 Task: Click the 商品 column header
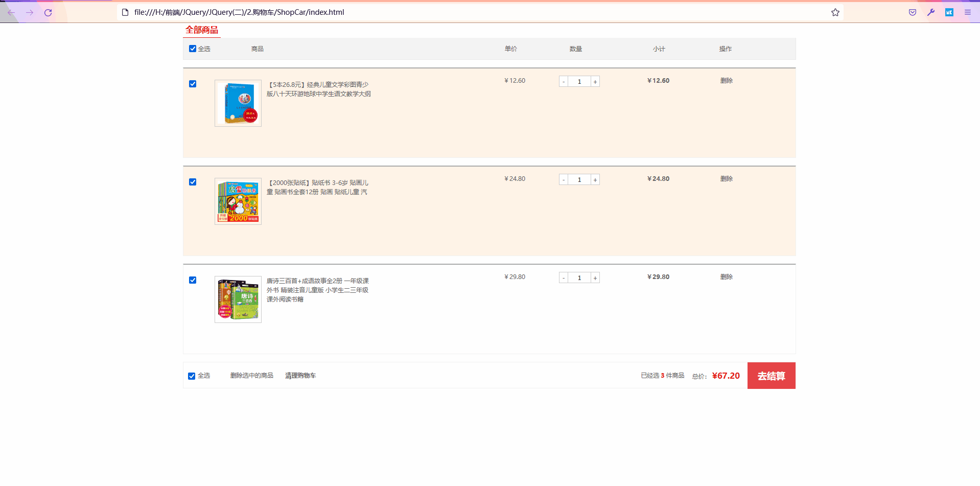(x=258, y=49)
